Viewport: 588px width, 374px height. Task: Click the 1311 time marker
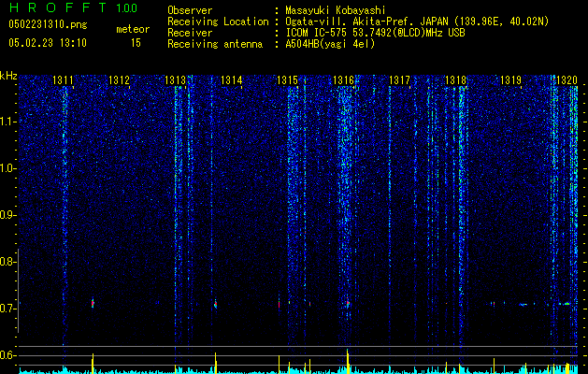[x=63, y=79]
